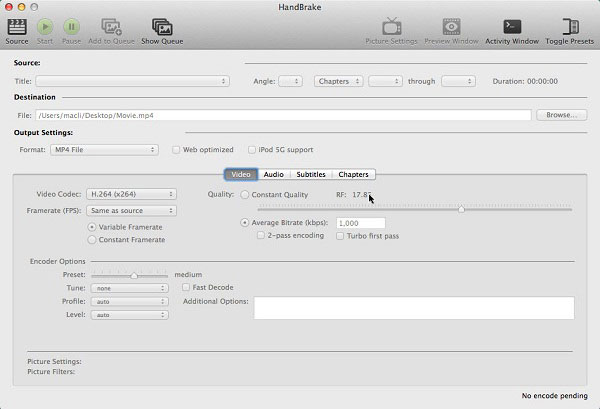Select Variable Framerate radio button
600x409 pixels.
click(92, 227)
